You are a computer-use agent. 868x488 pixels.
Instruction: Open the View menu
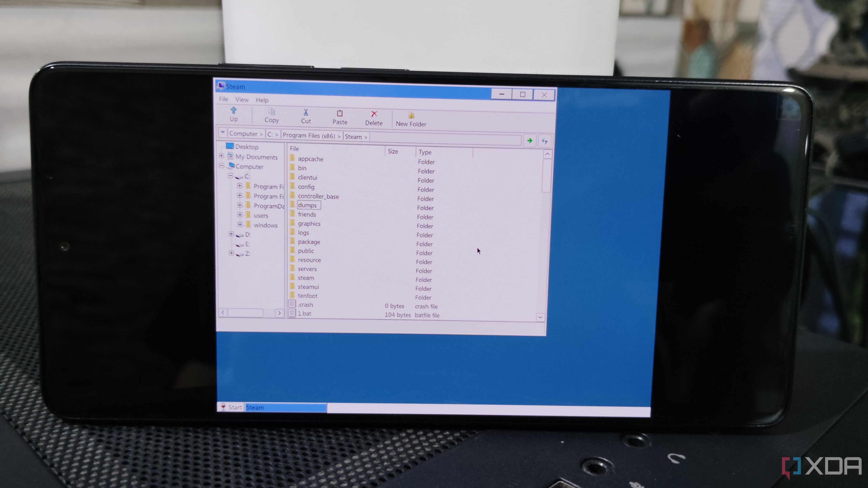click(241, 99)
